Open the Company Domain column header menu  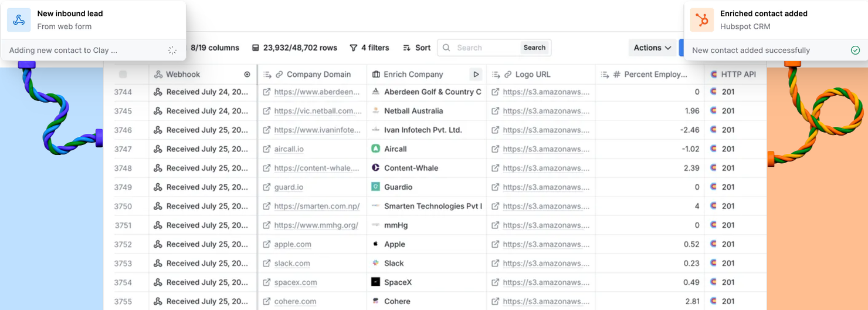312,75
